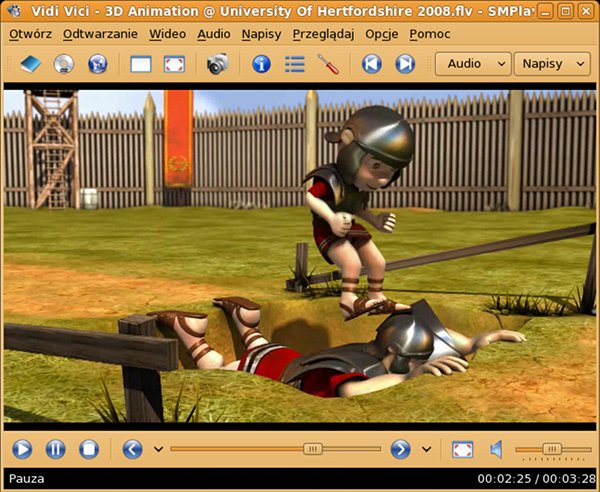Switch to compact mode window icon
The height and width of the screenshot is (492, 600).
point(141,64)
